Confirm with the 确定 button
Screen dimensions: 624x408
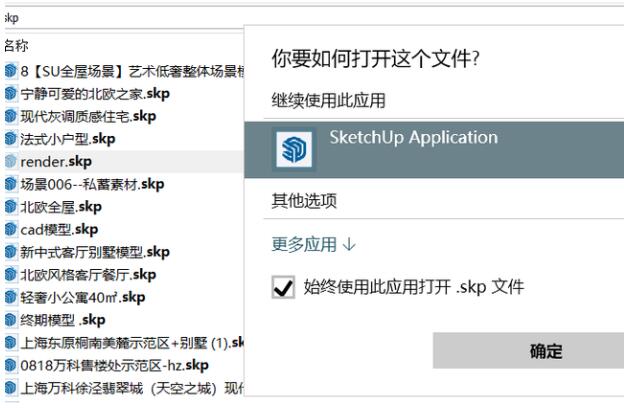pyautogui.click(x=528, y=351)
